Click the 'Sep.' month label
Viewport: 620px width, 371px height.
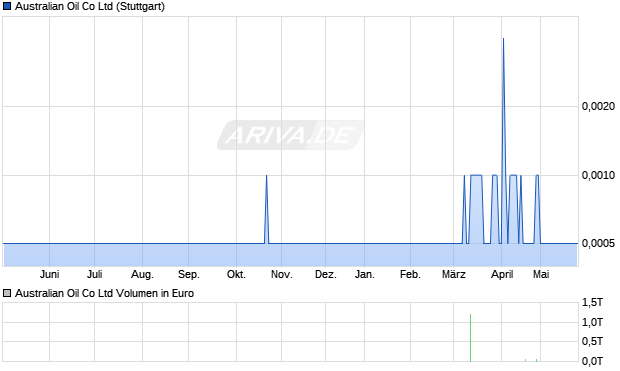[x=189, y=274]
